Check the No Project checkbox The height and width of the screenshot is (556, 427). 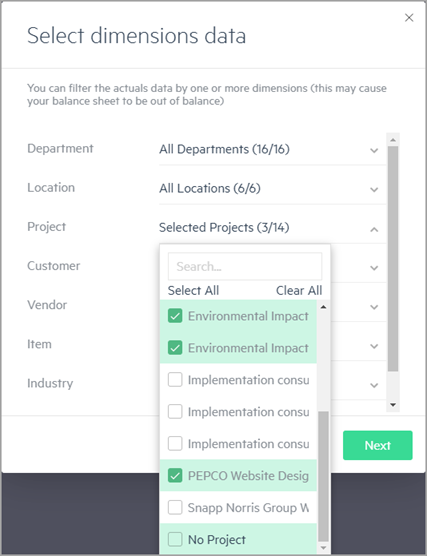point(175,539)
